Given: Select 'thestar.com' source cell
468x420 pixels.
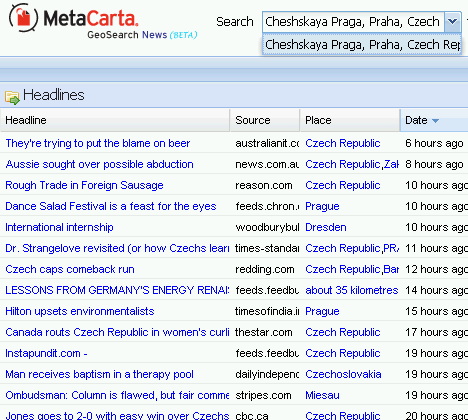Looking at the screenshot, I should [264, 332].
